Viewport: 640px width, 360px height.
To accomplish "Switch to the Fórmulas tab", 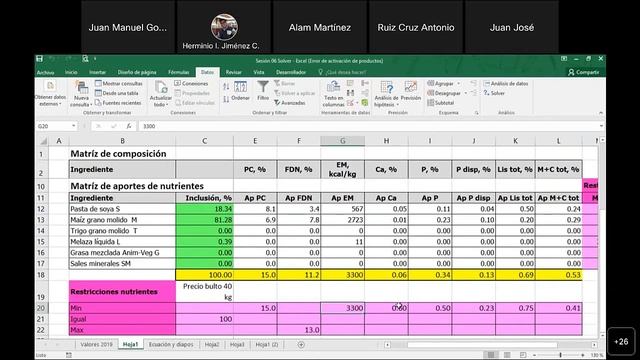I will click(x=178, y=72).
